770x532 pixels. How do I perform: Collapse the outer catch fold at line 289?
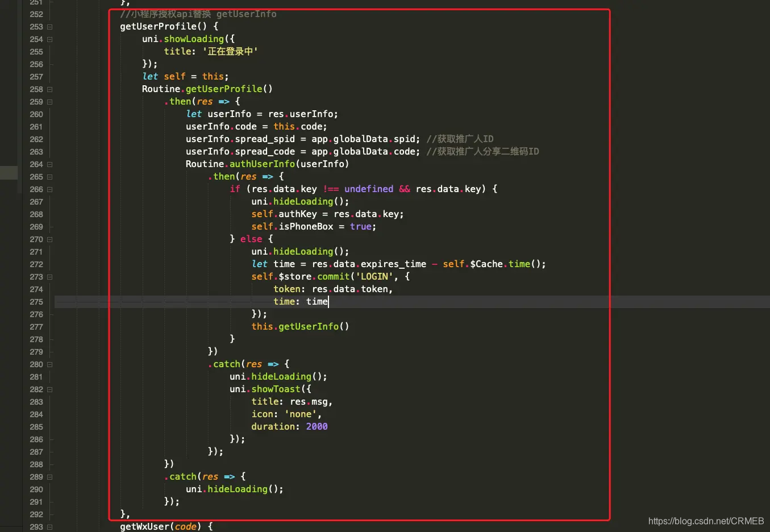(50, 477)
